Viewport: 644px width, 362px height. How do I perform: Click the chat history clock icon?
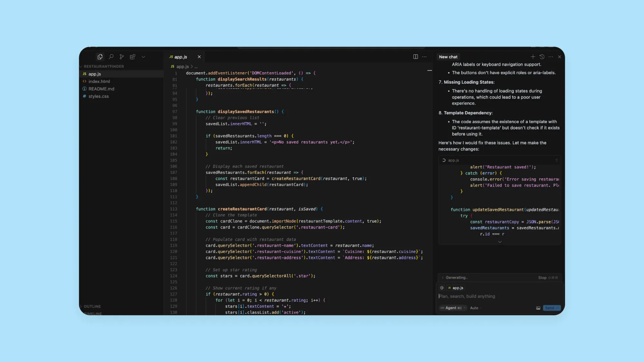pos(542,57)
